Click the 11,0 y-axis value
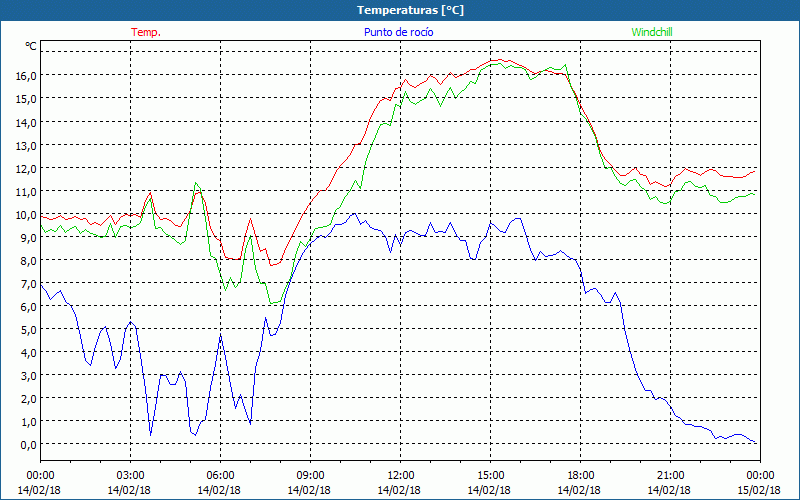The image size is (800, 500). (x=28, y=191)
